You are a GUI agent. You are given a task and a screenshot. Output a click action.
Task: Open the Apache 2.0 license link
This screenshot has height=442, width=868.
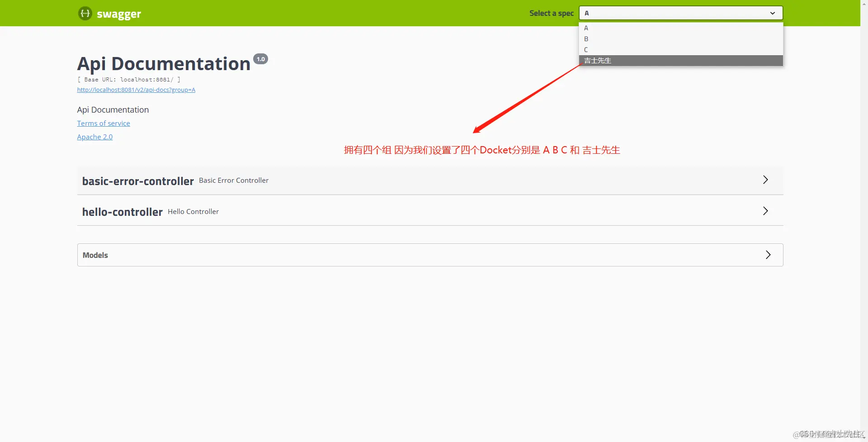(x=95, y=137)
